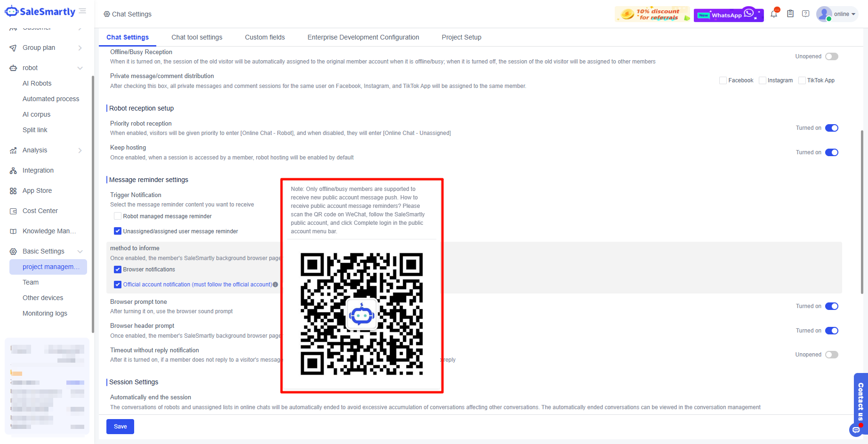Image resolution: width=868 pixels, height=444 pixels.
Task: Uncheck Official account notification checkbox
Action: pos(118,285)
